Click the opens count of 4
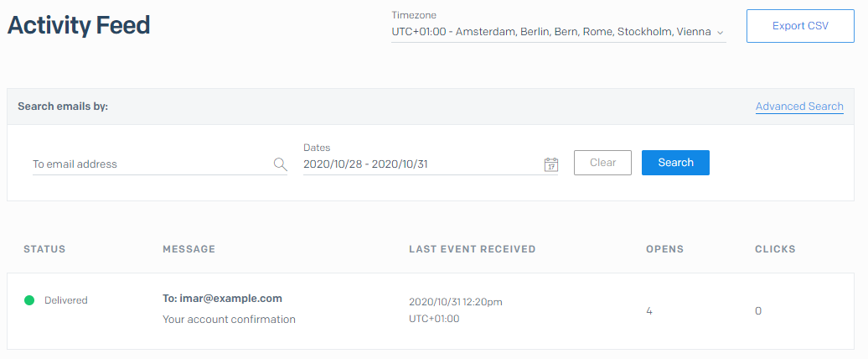Screen dimensions: 868x359 pyautogui.click(x=648, y=311)
